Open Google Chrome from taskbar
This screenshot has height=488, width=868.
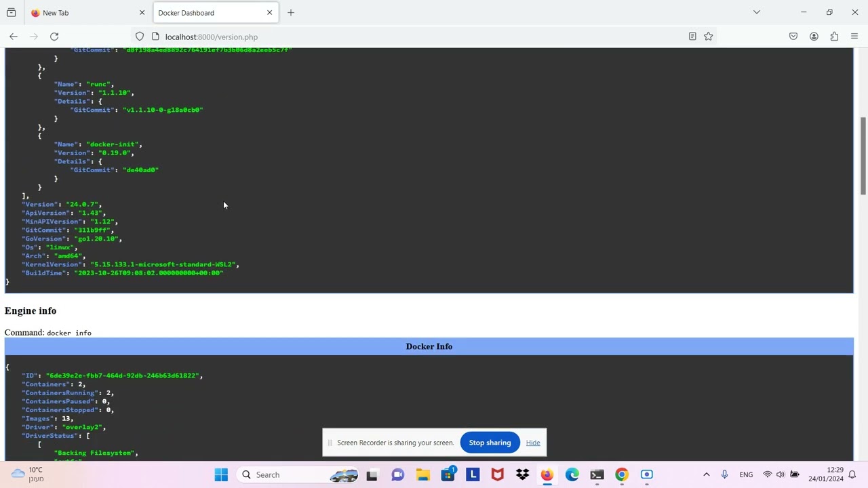622,474
